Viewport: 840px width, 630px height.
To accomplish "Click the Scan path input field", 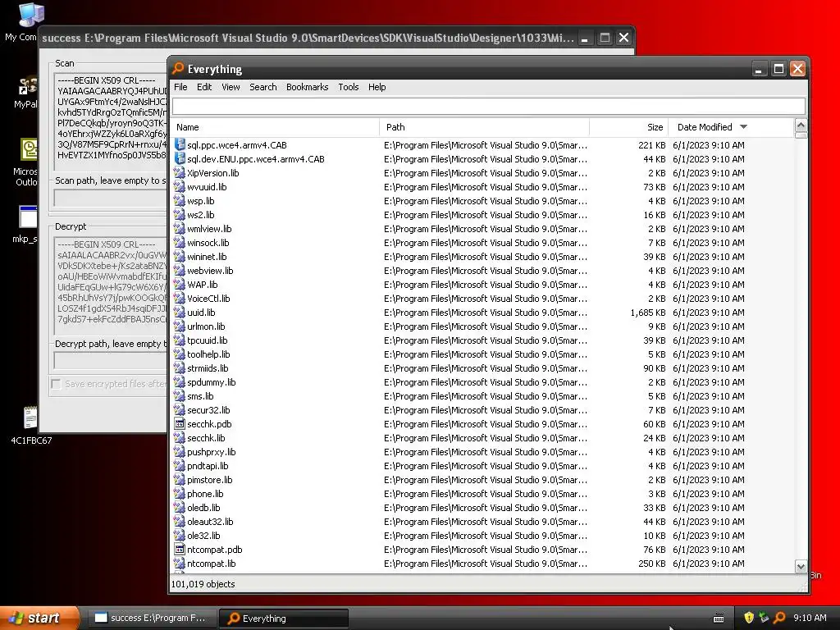I will (x=110, y=198).
